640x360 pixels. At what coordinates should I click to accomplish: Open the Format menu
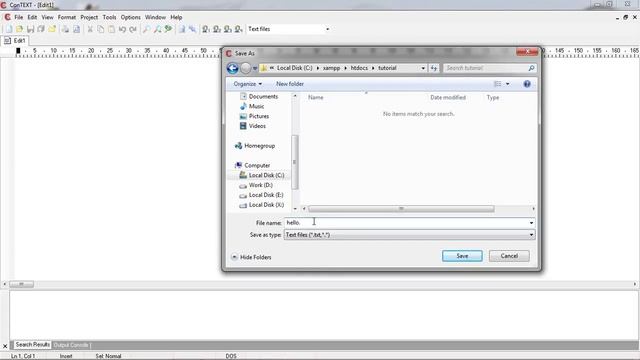click(x=67, y=18)
